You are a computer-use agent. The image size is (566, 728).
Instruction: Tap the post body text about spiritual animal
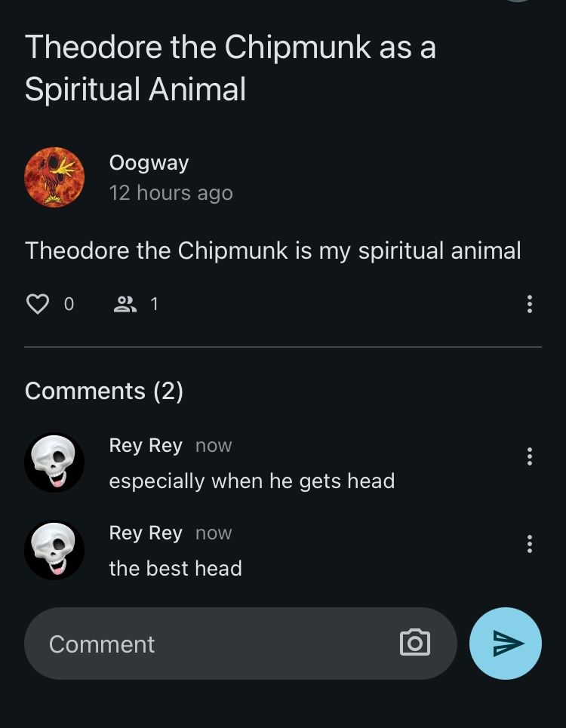(272, 250)
